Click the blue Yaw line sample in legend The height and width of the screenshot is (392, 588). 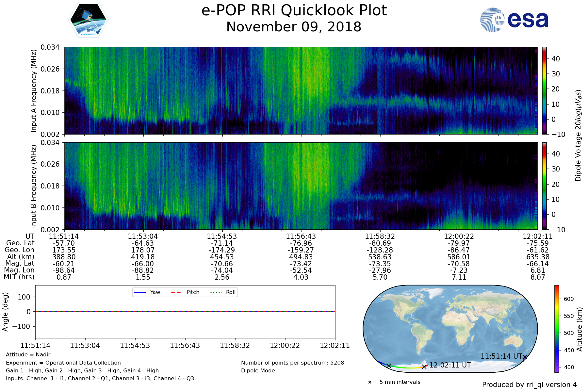140,292
